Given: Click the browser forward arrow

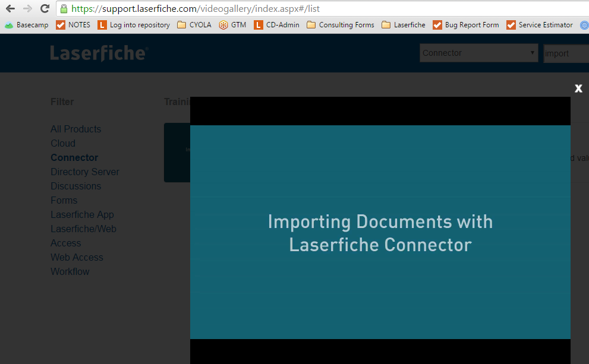Looking at the screenshot, I should coord(27,8).
